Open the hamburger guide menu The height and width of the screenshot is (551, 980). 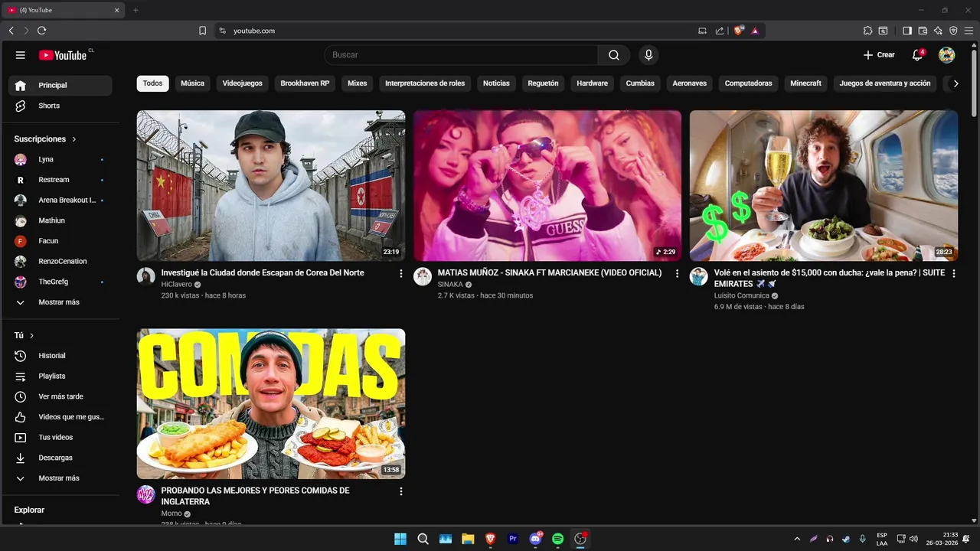click(x=21, y=55)
